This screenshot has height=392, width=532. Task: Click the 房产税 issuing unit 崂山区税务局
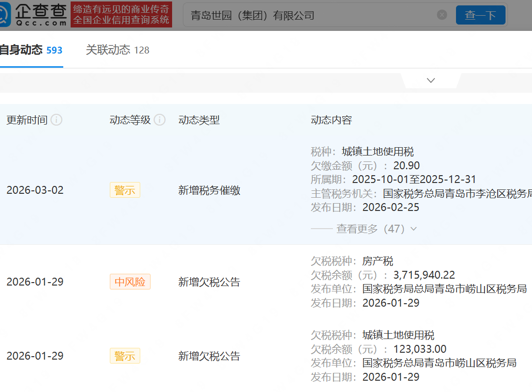pos(444,289)
